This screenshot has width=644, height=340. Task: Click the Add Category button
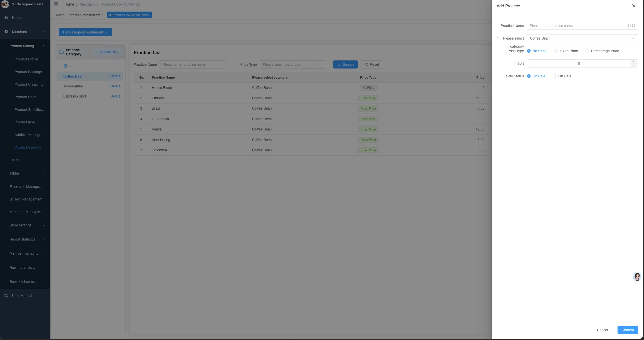pos(107,52)
